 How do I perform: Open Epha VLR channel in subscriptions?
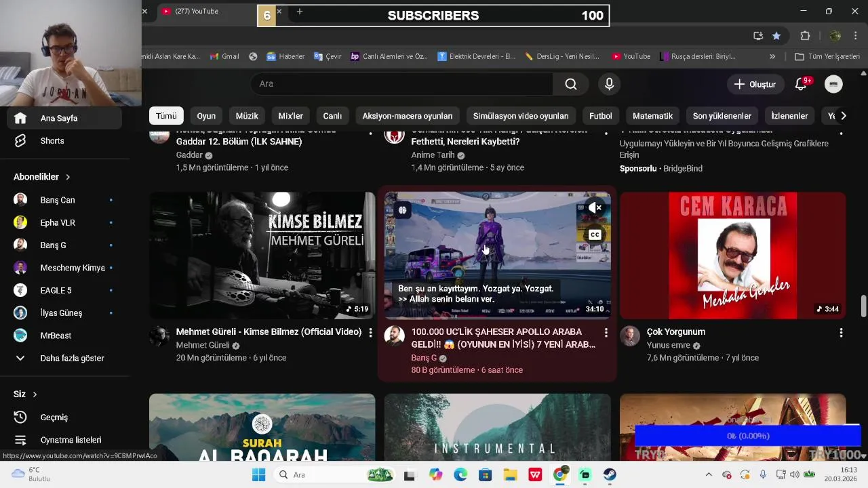tap(64, 222)
